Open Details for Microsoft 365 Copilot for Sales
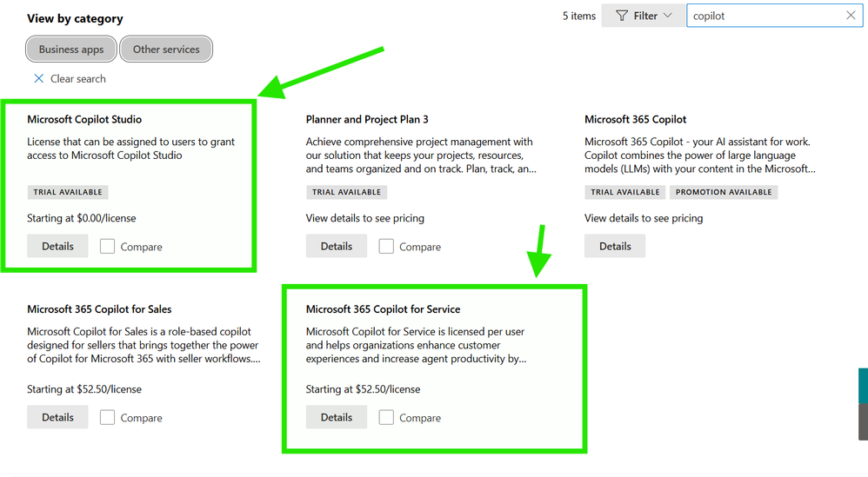Image resolution: width=868 pixels, height=477 pixels. (57, 417)
